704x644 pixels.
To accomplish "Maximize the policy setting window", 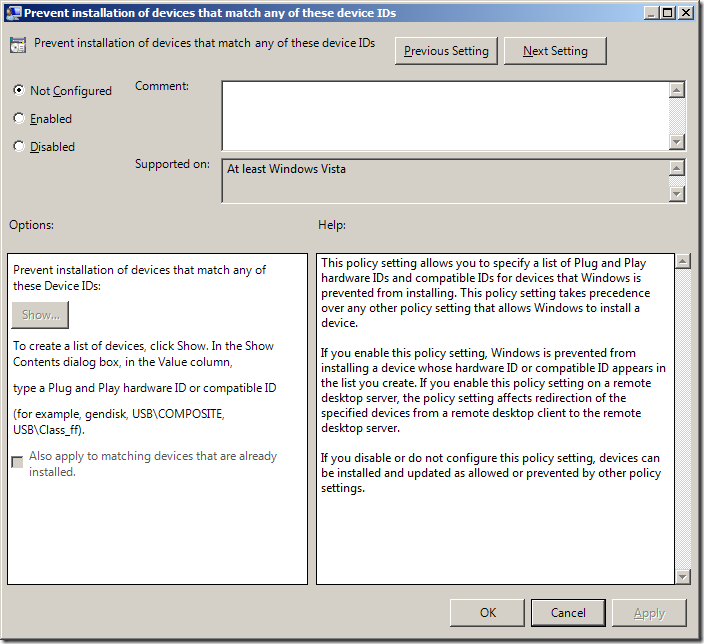I will click(667, 13).
